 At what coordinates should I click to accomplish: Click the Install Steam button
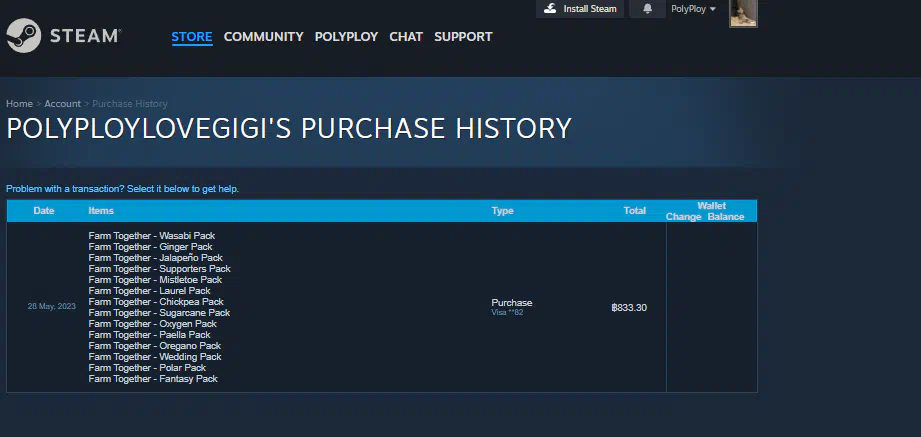tap(580, 9)
